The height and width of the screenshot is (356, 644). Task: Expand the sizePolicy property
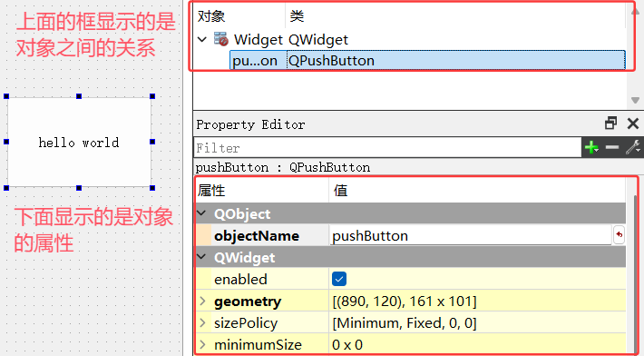pos(202,322)
